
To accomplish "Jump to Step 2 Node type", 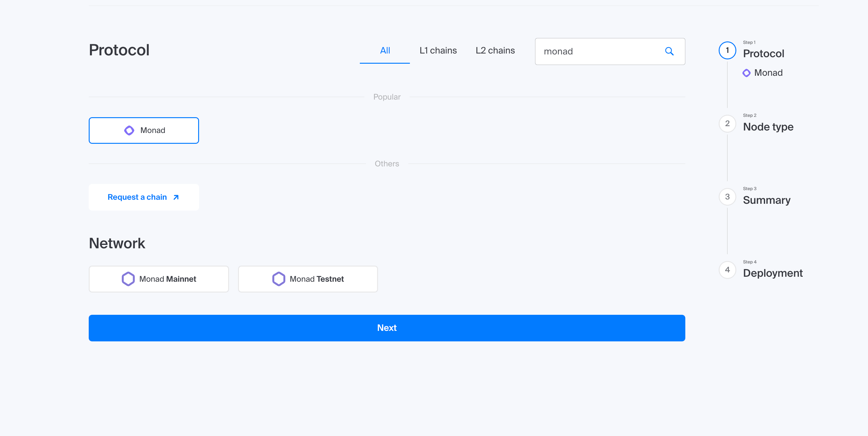I will [x=768, y=127].
